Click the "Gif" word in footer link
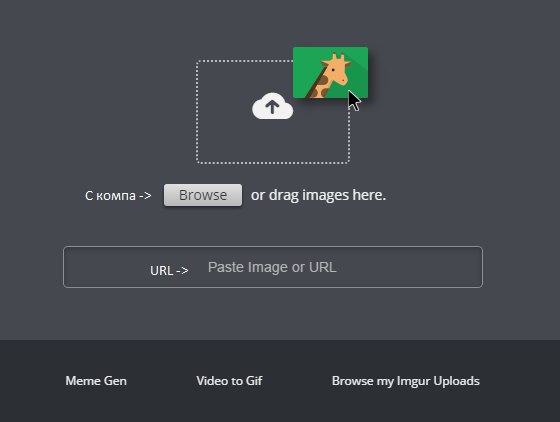Viewport: 560px width, 422px height. [x=254, y=381]
